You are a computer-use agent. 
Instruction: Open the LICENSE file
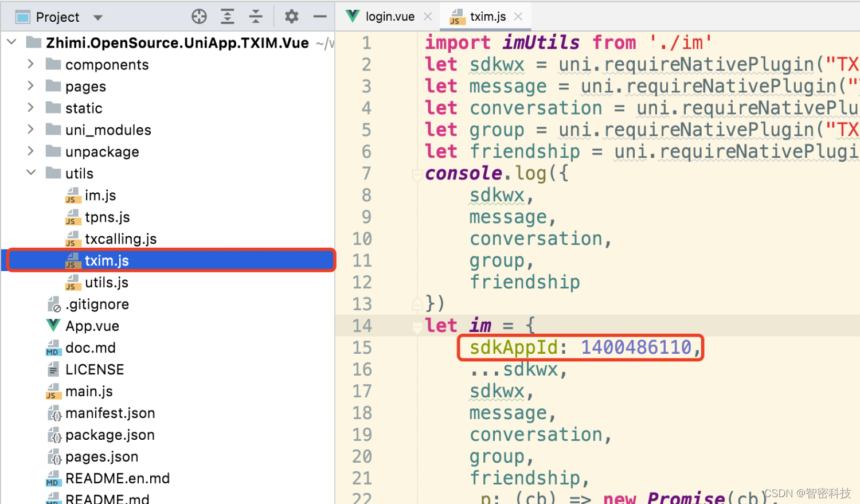(x=95, y=370)
